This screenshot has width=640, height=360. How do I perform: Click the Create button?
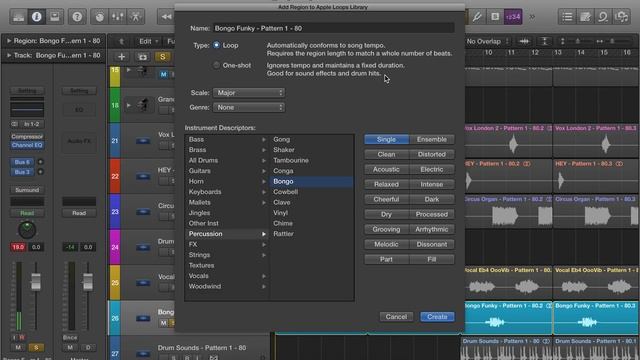[x=437, y=316]
